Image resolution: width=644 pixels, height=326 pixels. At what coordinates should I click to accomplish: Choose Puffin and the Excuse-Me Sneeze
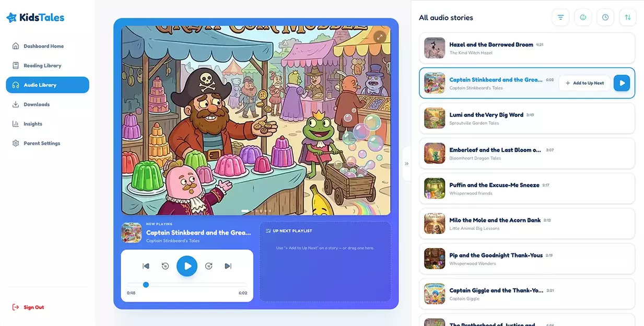click(x=527, y=189)
